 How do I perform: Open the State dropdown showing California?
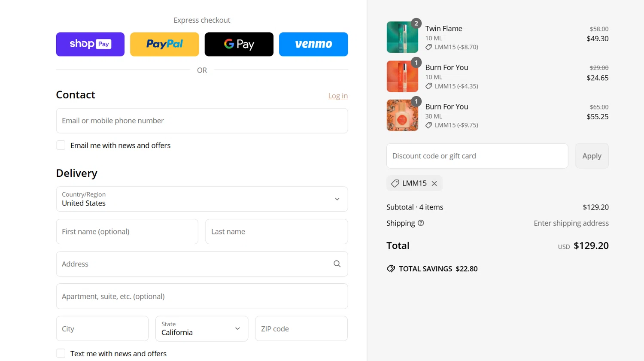pos(202,329)
